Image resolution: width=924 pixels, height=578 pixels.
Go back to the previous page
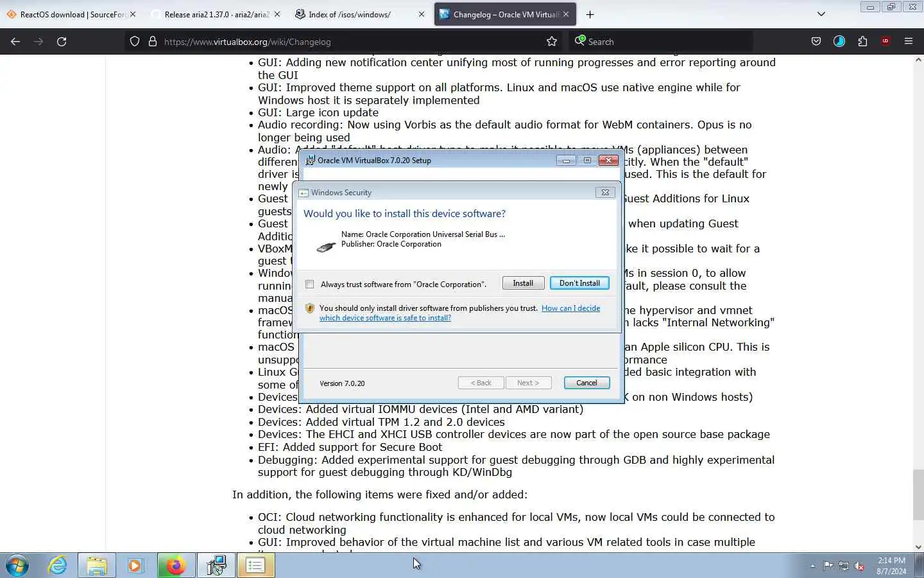tap(15, 42)
